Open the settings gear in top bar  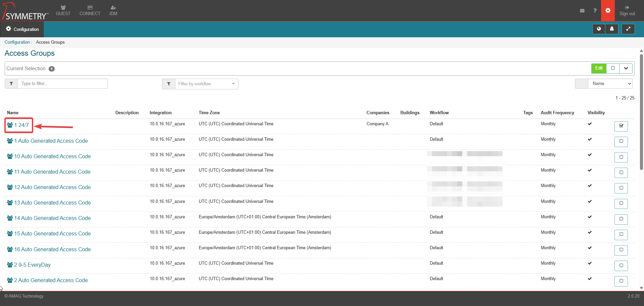tap(608, 11)
